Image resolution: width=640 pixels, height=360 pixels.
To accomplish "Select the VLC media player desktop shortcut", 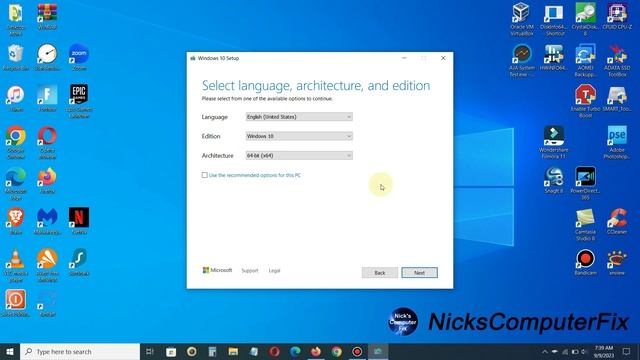I will pyautogui.click(x=16, y=265).
